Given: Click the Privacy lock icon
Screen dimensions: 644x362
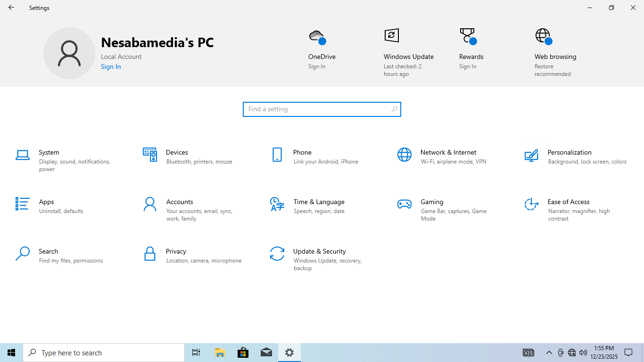Looking at the screenshot, I should coord(150,254).
